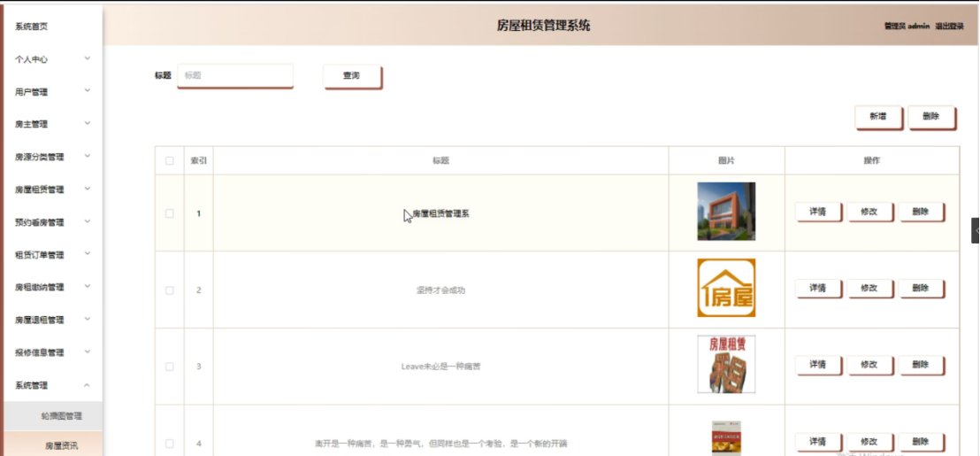Expand the 房主管理 menu chevron
Screen dimensions: 980x456
[x=88, y=123]
